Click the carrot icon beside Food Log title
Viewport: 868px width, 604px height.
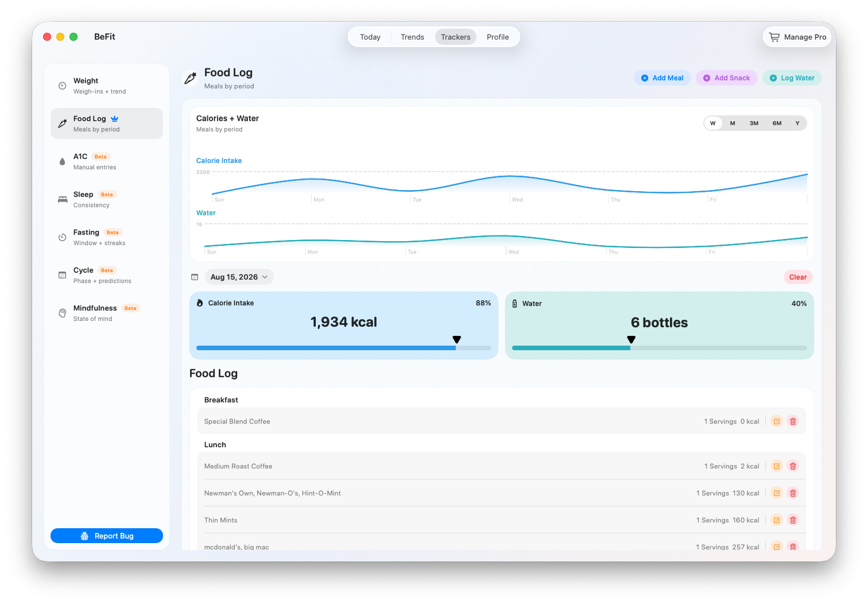(190, 78)
